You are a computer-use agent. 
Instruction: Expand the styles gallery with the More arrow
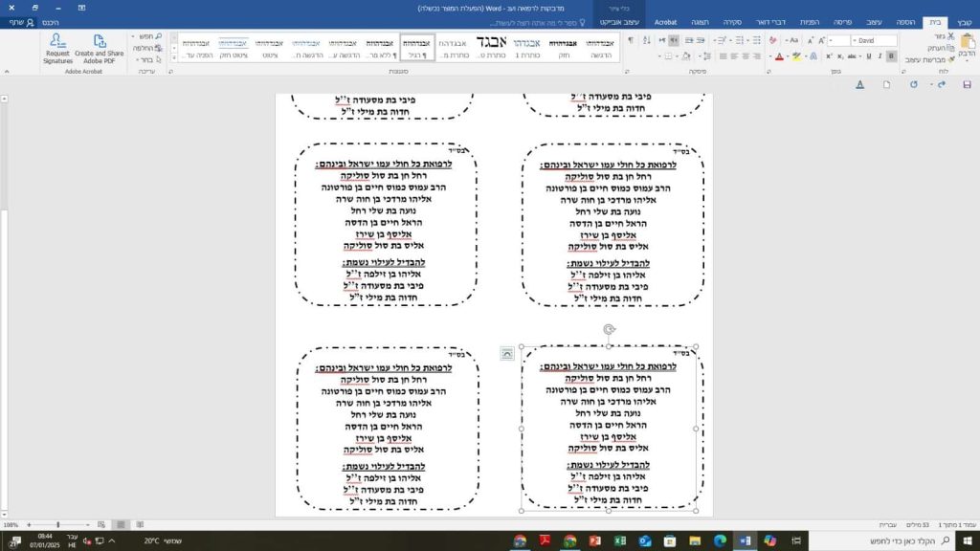pos(174,58)
